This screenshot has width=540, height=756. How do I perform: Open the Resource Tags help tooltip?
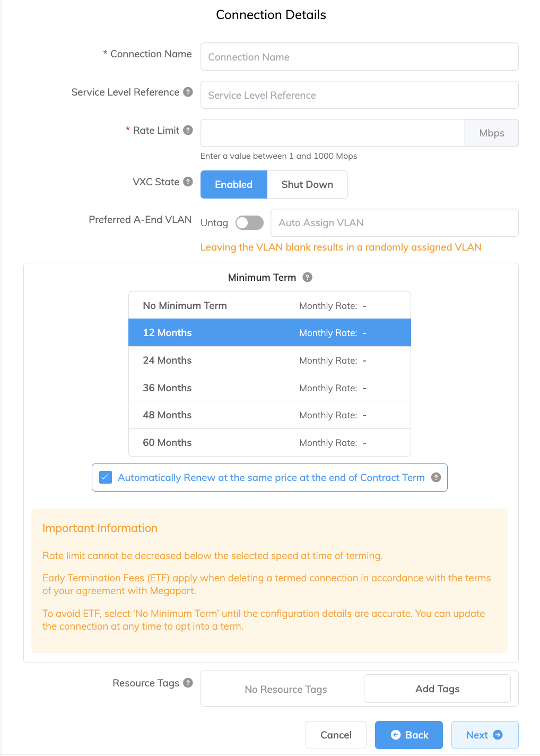click(188, 683)
